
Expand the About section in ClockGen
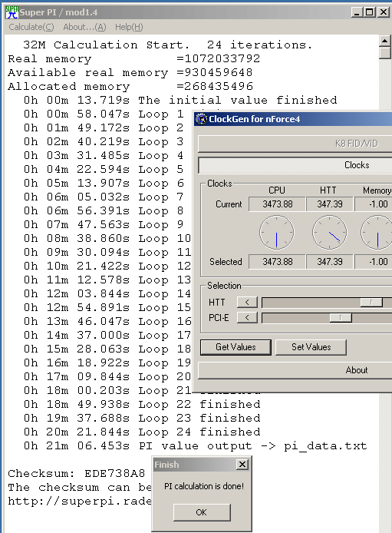coord(295,370)
